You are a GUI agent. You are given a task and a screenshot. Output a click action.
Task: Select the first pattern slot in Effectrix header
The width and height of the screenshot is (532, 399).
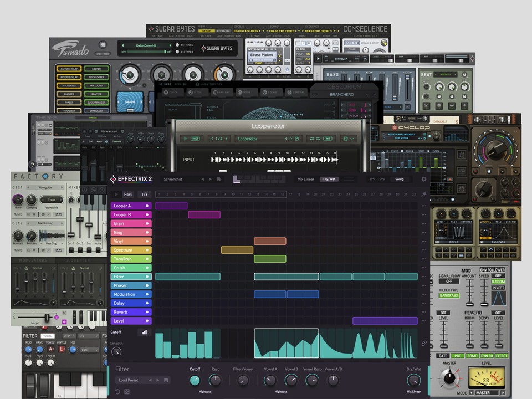click(237, 179)
